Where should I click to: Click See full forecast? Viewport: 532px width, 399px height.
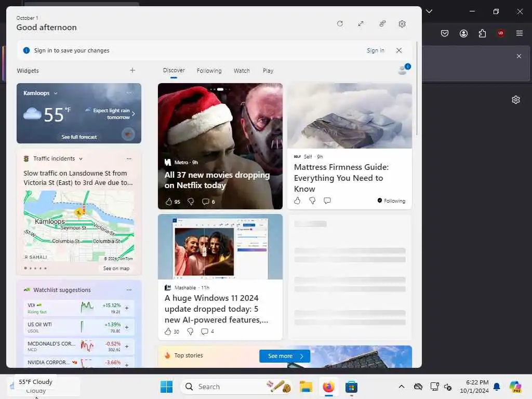(x=79, y=137)
